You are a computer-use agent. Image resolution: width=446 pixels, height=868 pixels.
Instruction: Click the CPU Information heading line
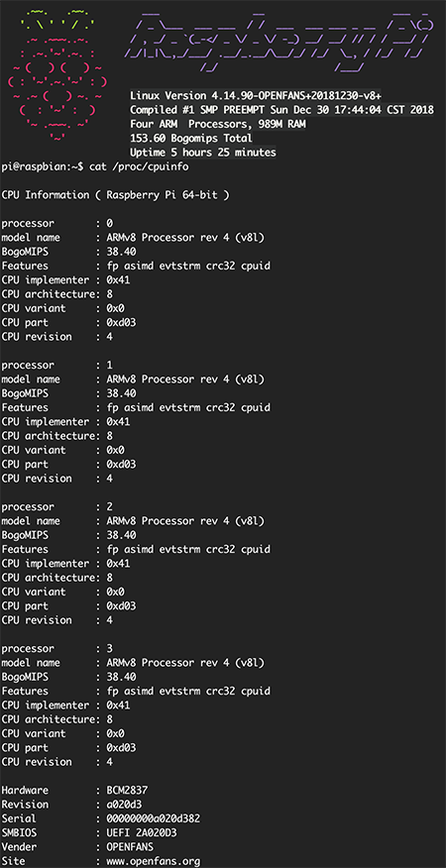point(115,195)
